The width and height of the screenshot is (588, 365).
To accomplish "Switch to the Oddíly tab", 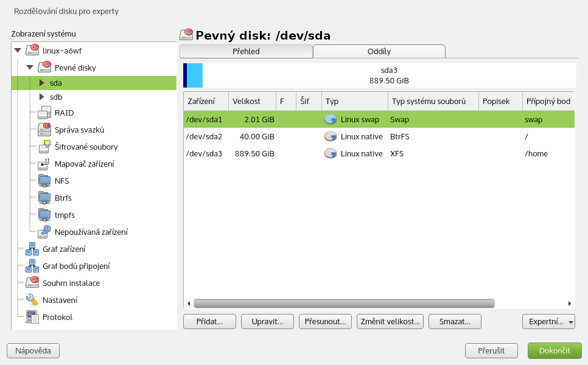I will (379, 51).
